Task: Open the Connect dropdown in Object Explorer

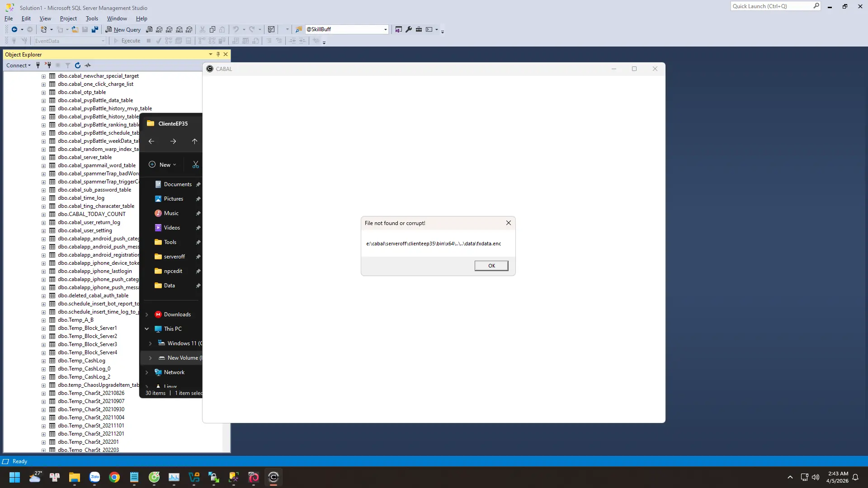Action: tap(19, 66)
